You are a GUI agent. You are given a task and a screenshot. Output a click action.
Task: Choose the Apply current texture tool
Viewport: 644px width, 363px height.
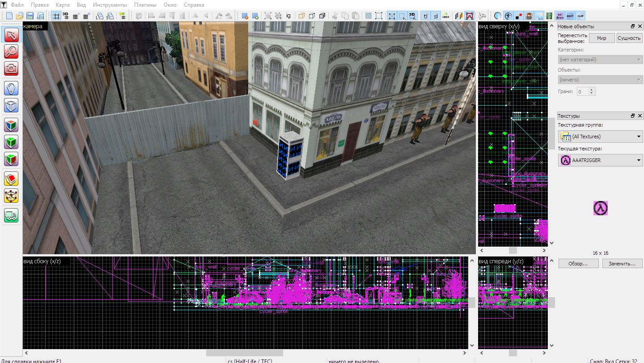11,142
